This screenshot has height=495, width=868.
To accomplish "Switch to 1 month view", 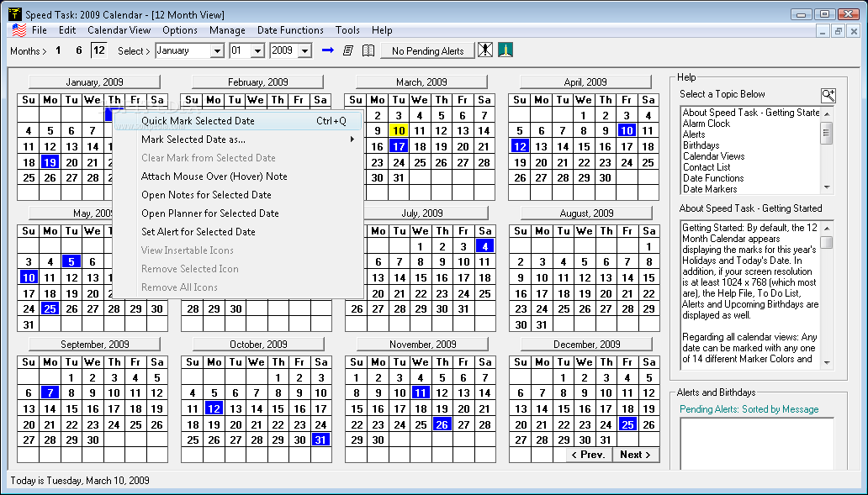I will point(58,50).
